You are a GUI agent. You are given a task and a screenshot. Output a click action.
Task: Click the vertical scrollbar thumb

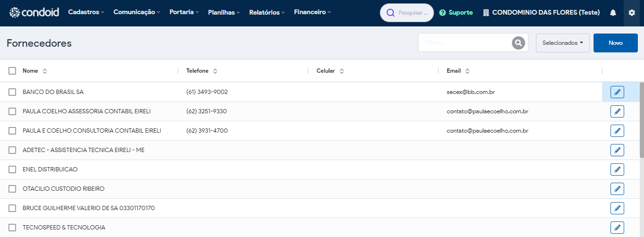pos(642,120)
